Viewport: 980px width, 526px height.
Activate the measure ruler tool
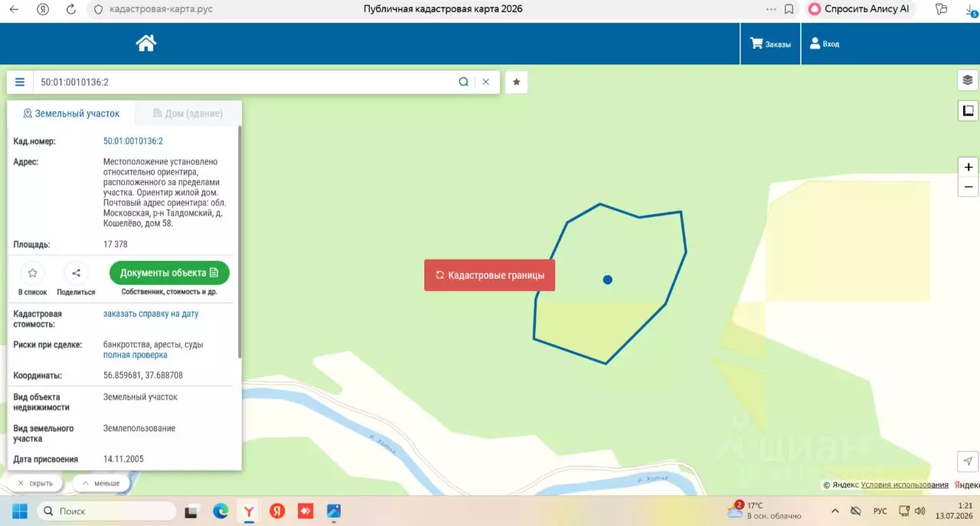coord(968,111)
